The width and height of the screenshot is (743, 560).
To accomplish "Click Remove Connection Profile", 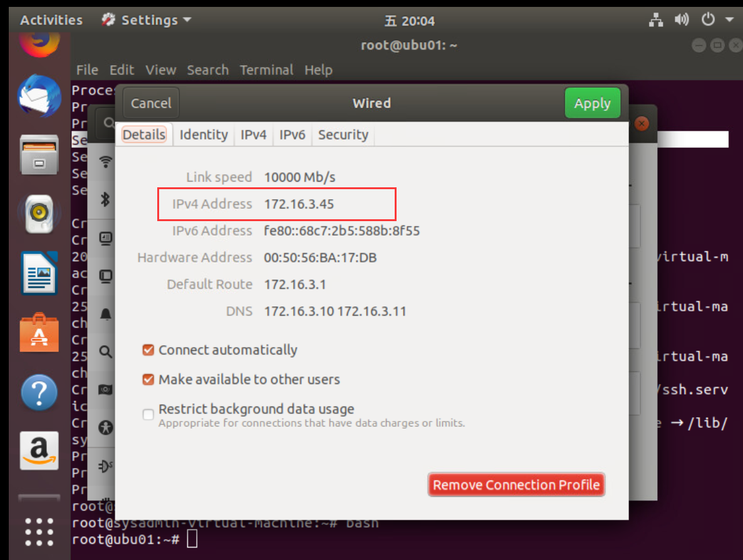I will 516,484.
